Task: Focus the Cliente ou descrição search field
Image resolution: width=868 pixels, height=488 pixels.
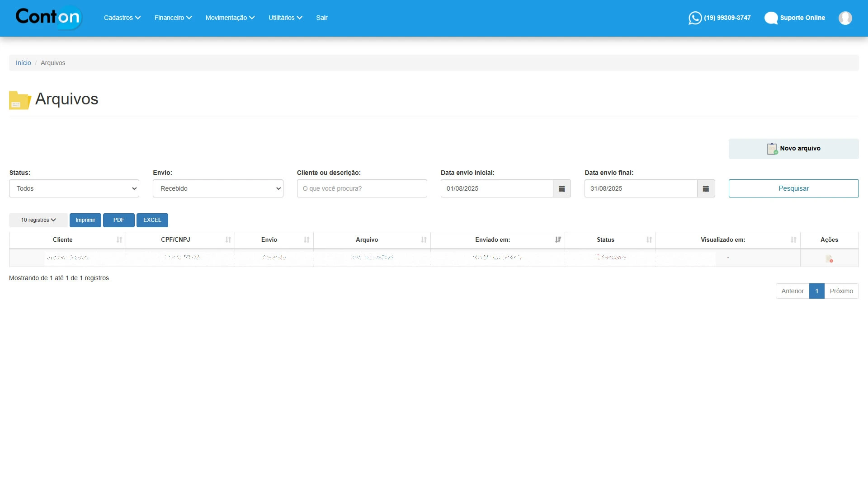Action: coord(362,189)
